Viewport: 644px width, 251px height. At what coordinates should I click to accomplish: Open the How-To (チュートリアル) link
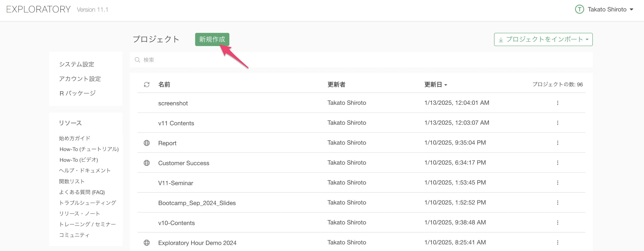[x=89, y=149]
